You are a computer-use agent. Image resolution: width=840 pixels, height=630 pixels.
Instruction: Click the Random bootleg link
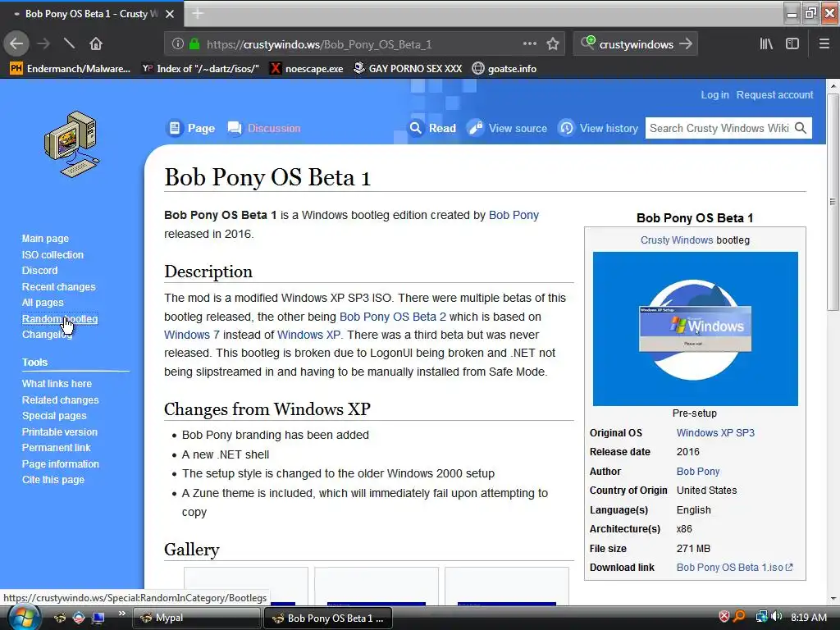(x=59, y=319)
